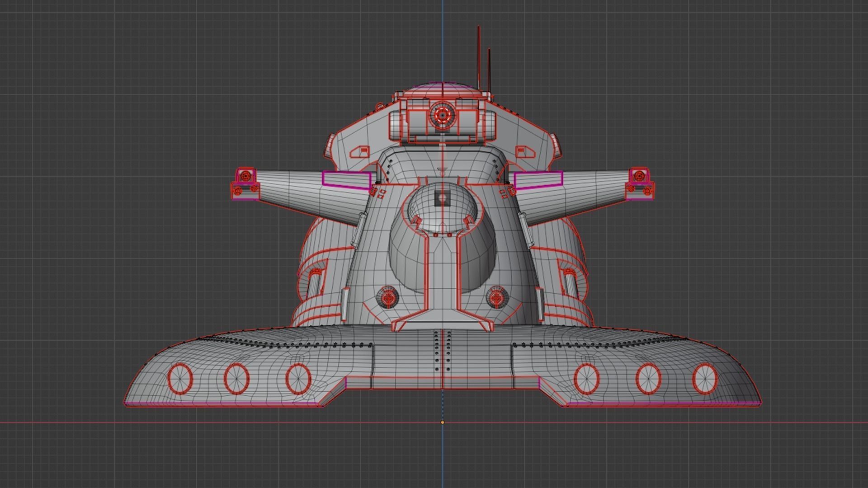The image size is (868, 488).
Task: Click the innermost circular port on the right skirt
Action: pyautogui.click(x=586, y=378)
